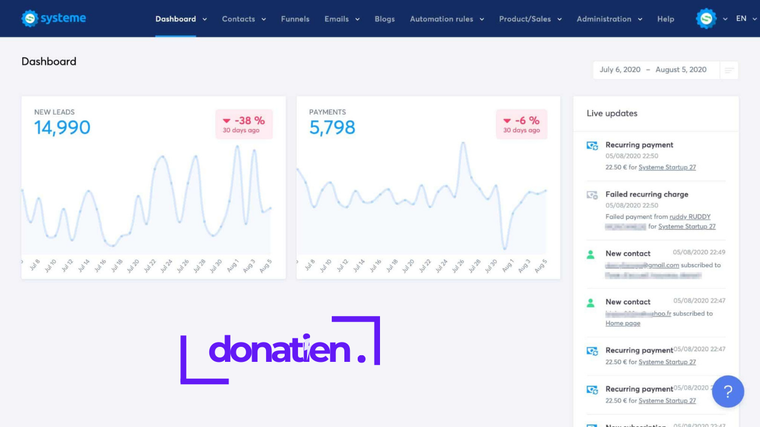
Task: Click the Payments down-trend arrow icon
Action: (x=507, y=121)
